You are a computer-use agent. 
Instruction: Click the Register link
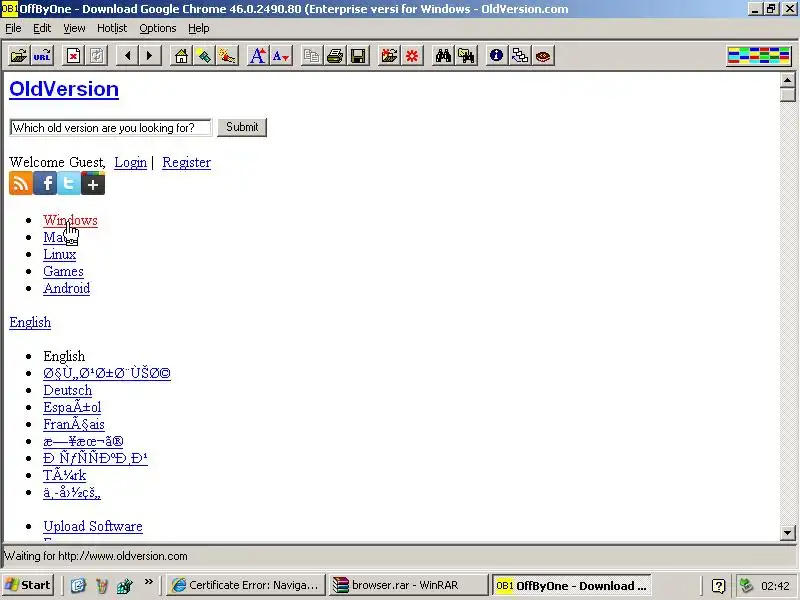pos(186,162)
